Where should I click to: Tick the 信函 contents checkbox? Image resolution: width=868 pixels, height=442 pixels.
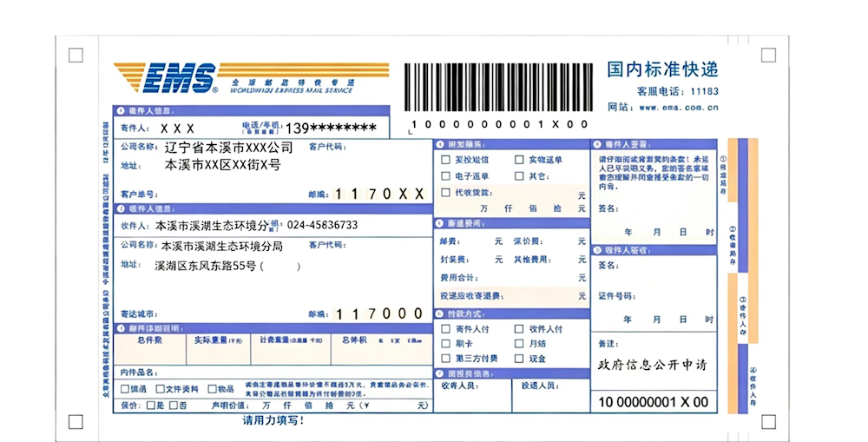click(x=125, y=389)
